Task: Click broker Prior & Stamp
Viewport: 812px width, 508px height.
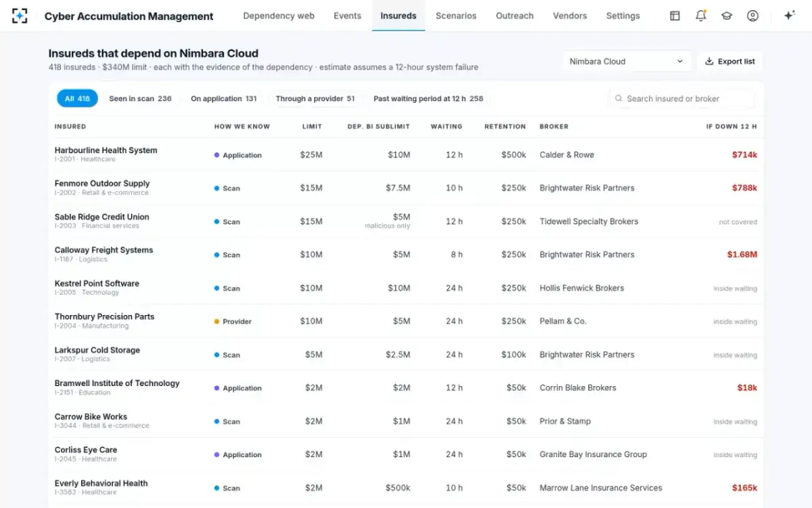Action: [565, 421]
